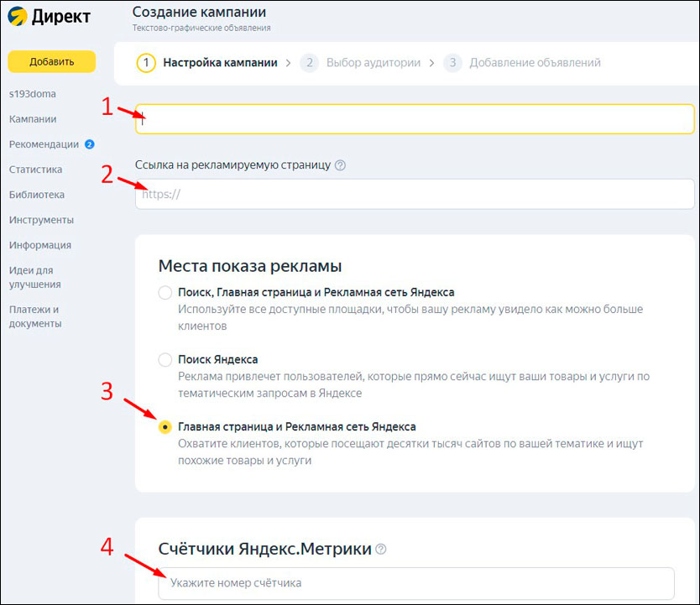Click Ссылка на рекламируемую страницу label
This screenshot has width=700, height=605.
click(x=232, y=165)
